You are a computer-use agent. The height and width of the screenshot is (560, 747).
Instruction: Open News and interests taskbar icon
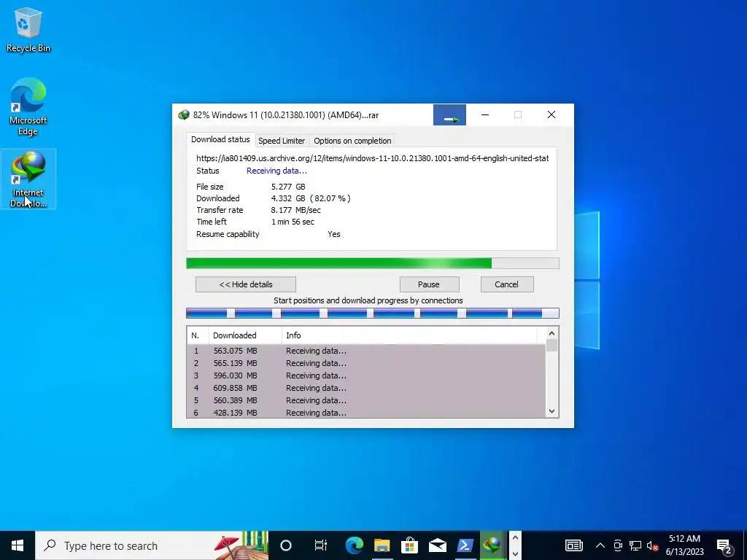(x=573, y=545)
